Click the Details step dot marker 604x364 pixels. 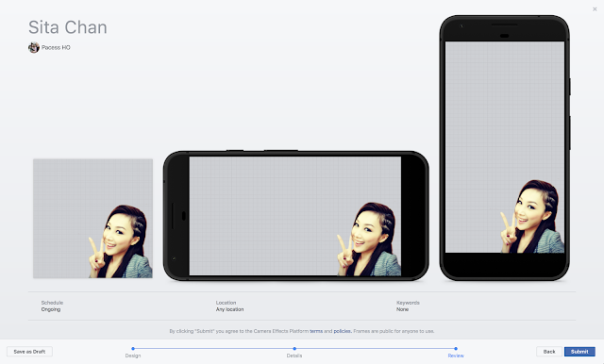coord(294,349)
